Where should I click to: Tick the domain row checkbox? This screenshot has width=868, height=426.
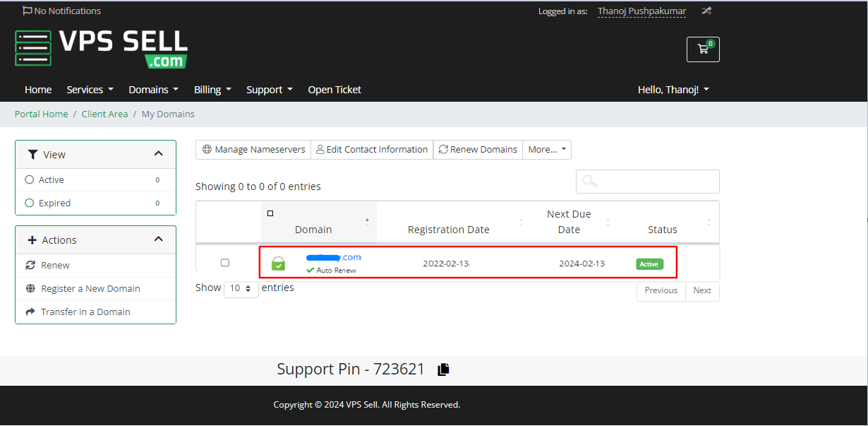tap(225, 263)
